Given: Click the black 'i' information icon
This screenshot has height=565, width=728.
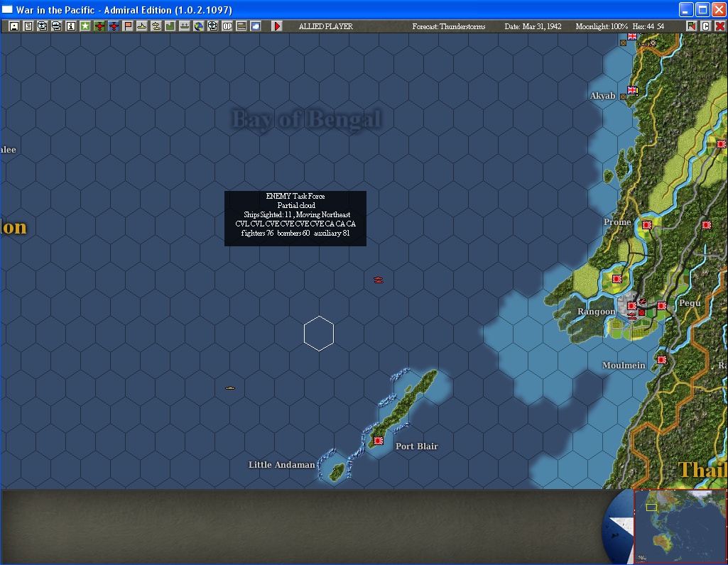Looking at the screenshot, I should point(70,26).
